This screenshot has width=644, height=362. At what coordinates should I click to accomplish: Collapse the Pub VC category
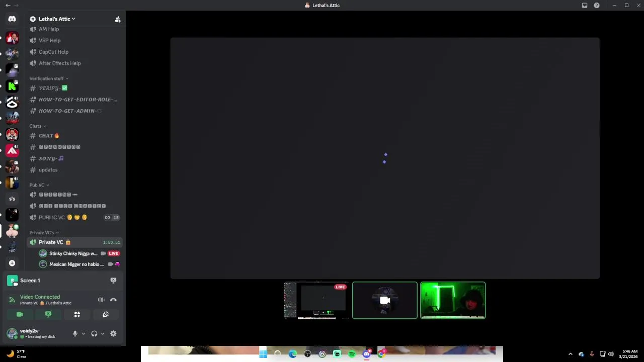39,185
